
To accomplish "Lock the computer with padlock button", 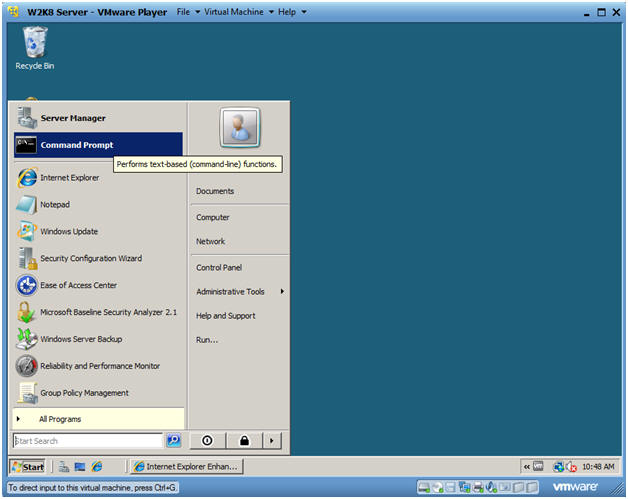I will click(x=244, y=441).
